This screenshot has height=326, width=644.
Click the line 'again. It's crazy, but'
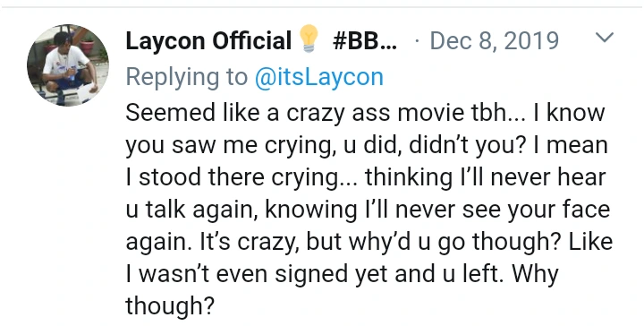[369, 242]
